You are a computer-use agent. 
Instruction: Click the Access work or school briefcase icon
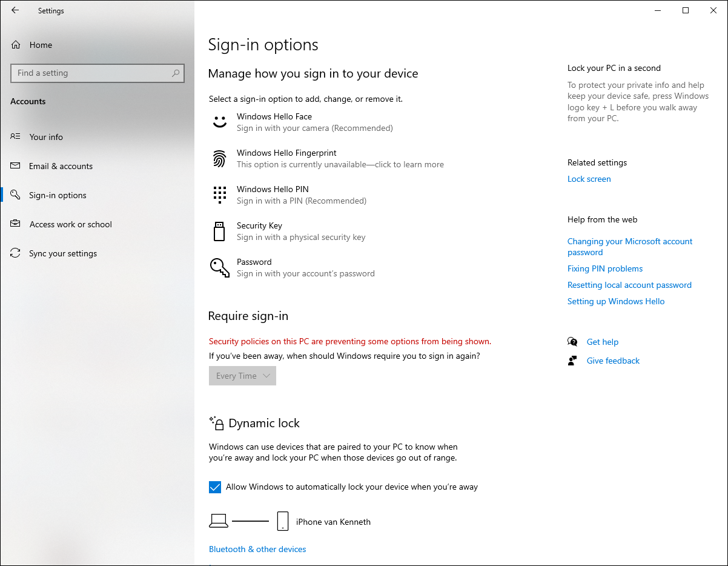tap(16, 224)
